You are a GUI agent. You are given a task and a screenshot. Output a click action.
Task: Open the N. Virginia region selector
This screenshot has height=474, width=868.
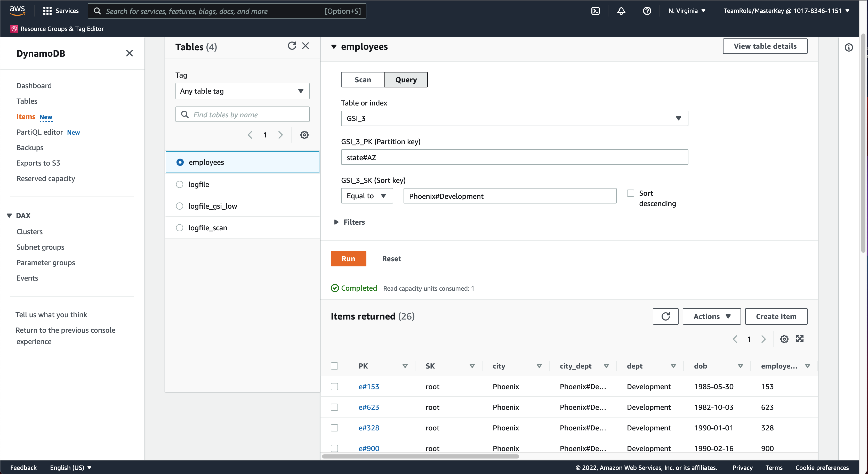687,11
